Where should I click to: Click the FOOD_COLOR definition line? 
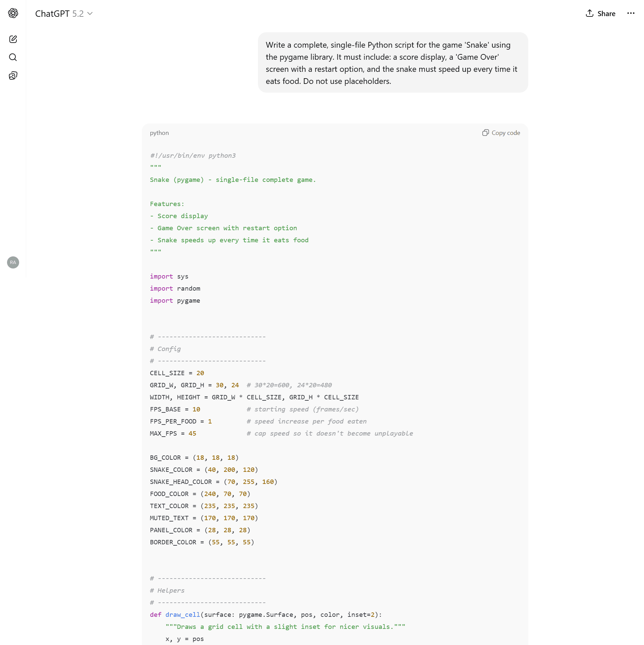200,494
